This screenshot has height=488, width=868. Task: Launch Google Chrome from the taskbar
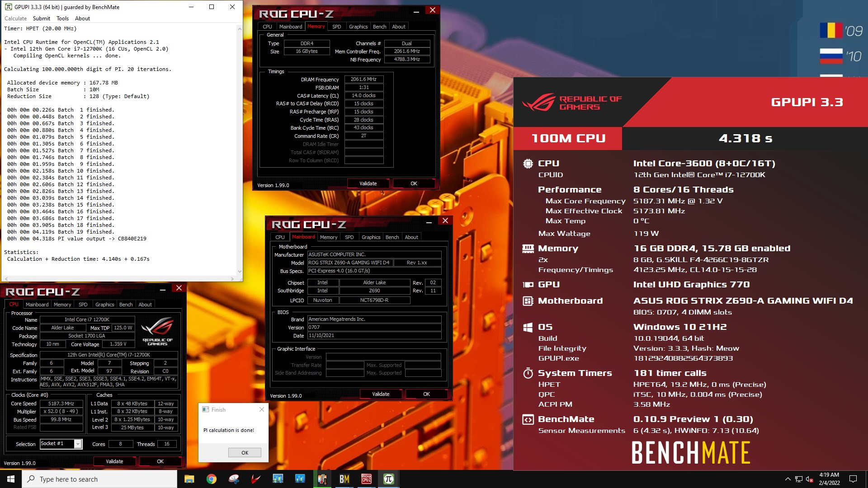click(212, 479)
